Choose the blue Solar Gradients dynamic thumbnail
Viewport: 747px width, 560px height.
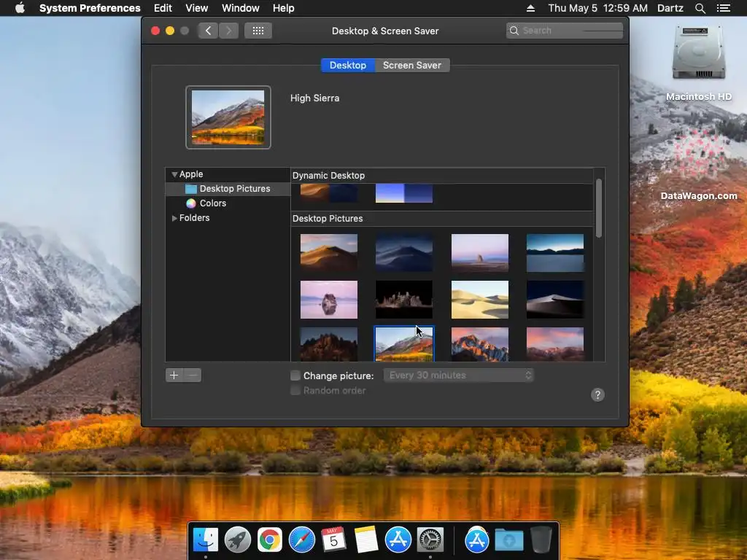pos(404,193)
